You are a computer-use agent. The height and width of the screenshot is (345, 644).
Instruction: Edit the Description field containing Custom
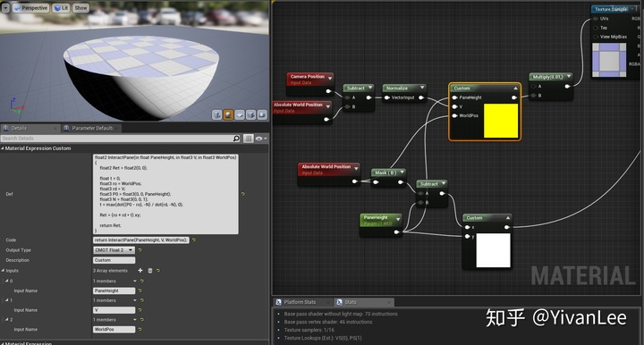[x=114, y=260]
